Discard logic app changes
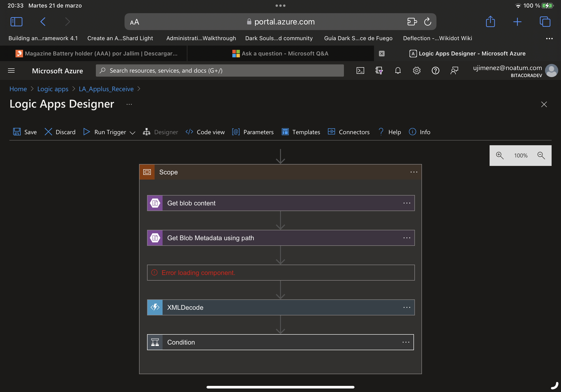Image resolution: width=561 pixels, height=392 pixels. [x=60, y=132]
